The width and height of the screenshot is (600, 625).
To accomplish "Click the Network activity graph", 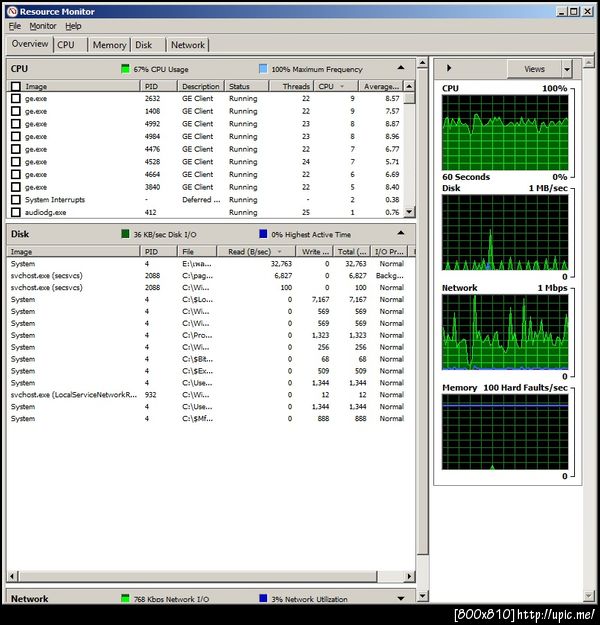I will tap(505, 332).
